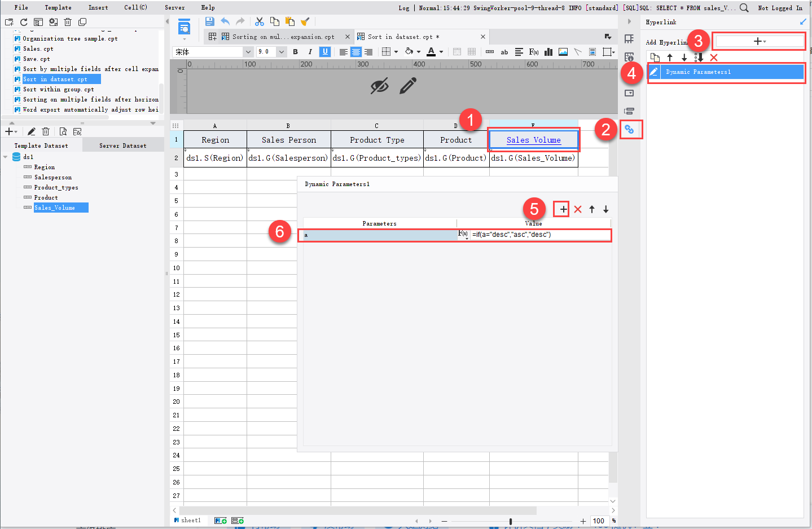Remove selected hyperlink with the red X in Hyperlink pane
The image size is (812, 529).
tap(714, 58)
